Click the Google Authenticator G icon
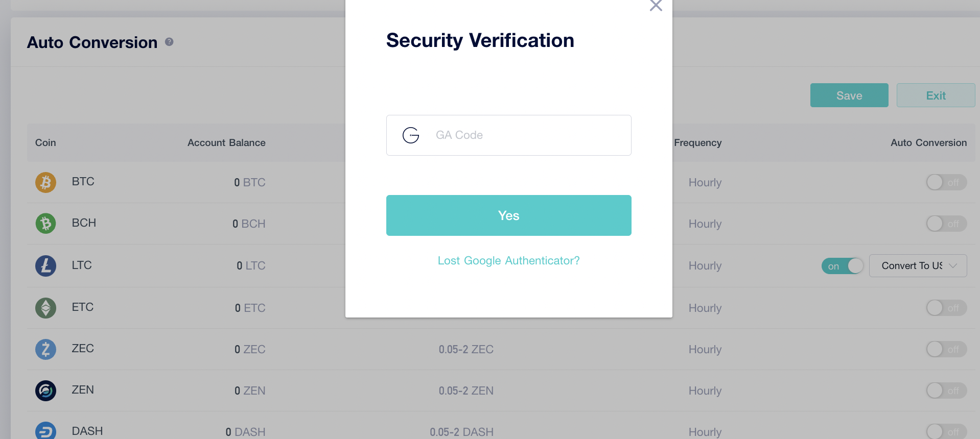980x439 pixels. coord(411,135)
